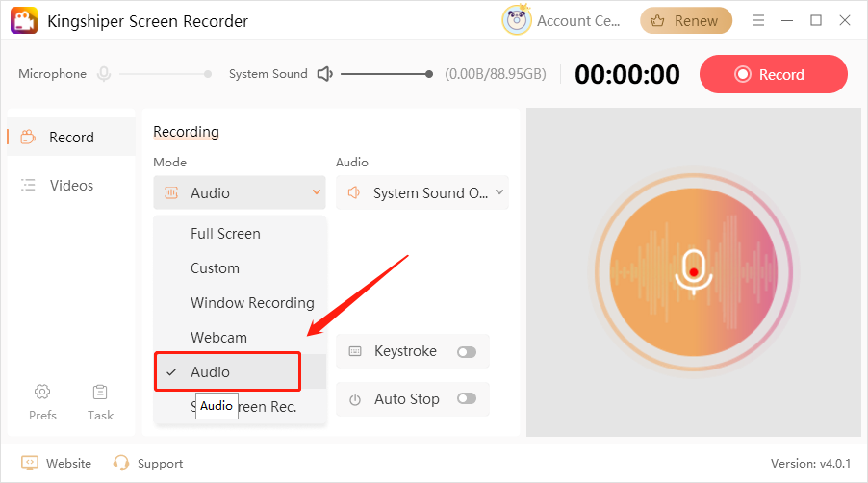The height and width of the screenshot is (483, 868).
Task: Click the Version: v4.0.1 text
Action: click(810, 463)
